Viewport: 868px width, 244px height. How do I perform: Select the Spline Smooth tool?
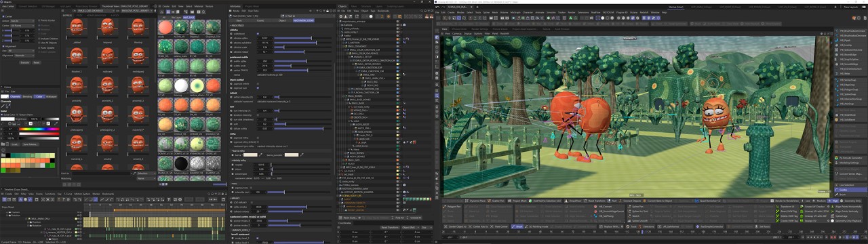(638, 221)
